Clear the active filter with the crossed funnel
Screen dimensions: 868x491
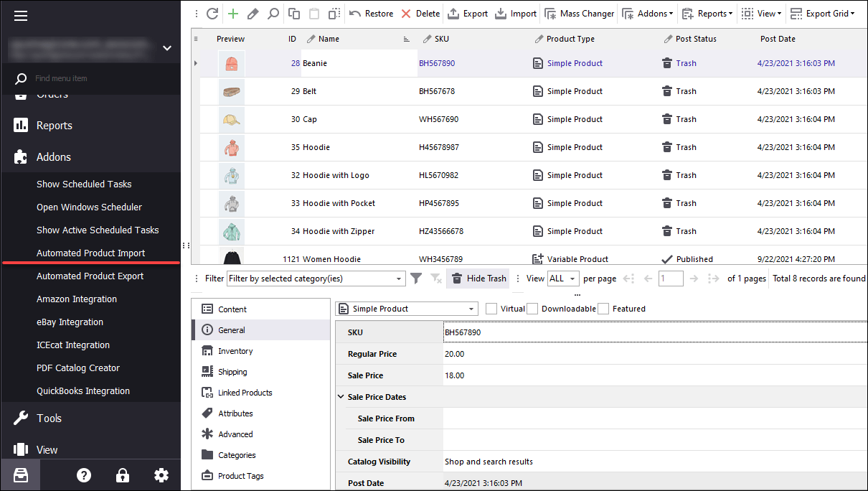click(435, 279)
